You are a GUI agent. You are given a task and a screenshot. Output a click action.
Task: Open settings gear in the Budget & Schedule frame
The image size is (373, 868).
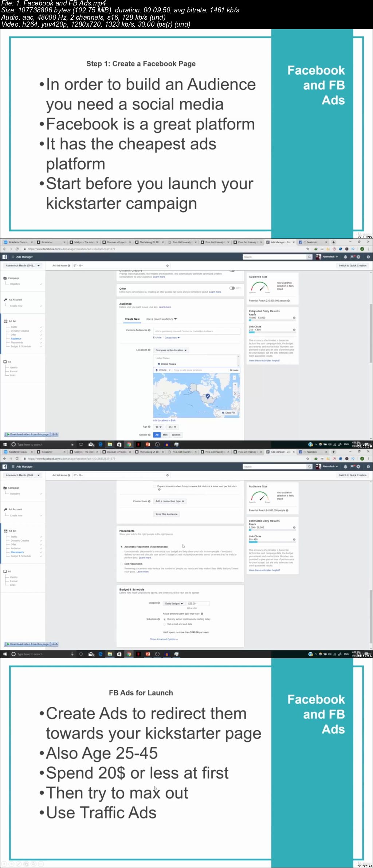(358, 466)
